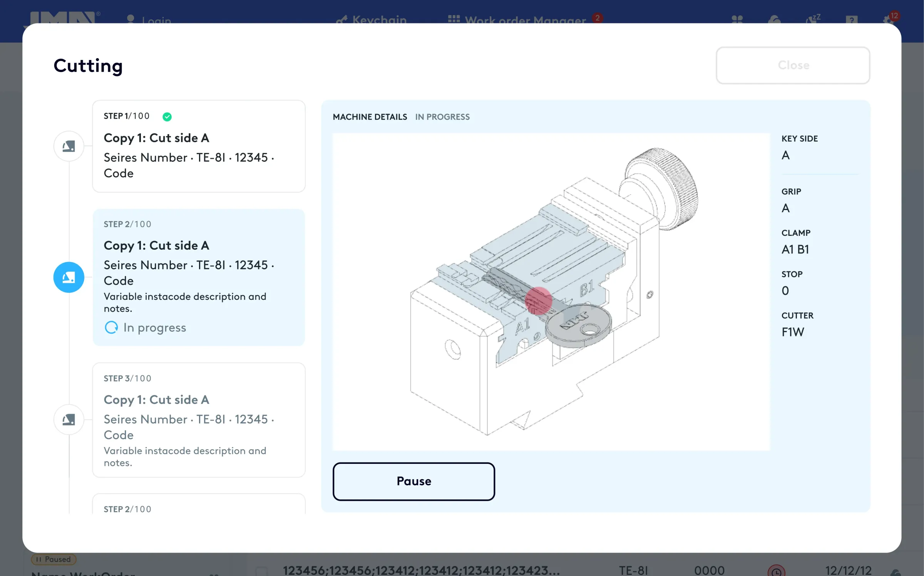The image size is (924, 576).
Task: Click the green checkmark next to Step 1
Action: [167, 116]
